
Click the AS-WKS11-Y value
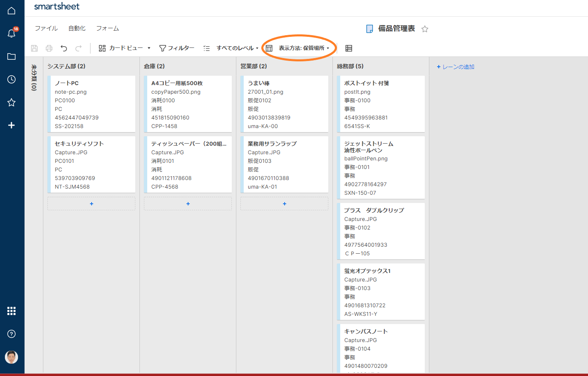[361, 314]
